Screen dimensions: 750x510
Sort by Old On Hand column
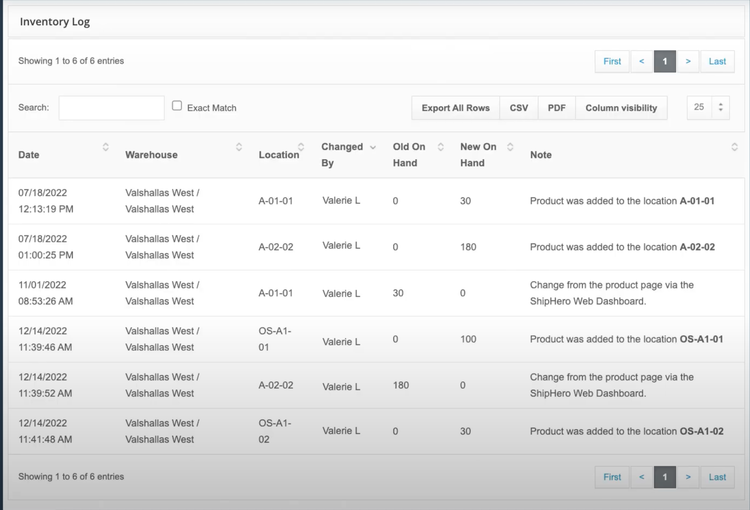tap(440, 147)
